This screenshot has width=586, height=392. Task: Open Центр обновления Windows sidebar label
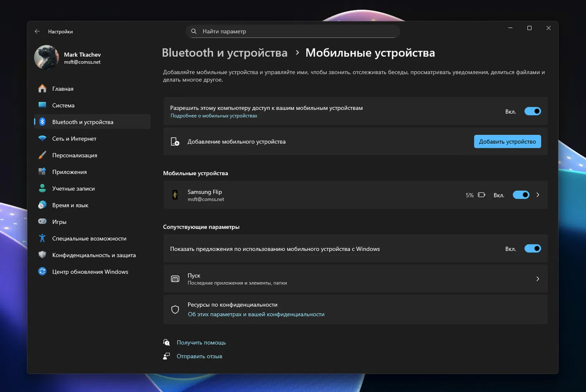(90, 272)
